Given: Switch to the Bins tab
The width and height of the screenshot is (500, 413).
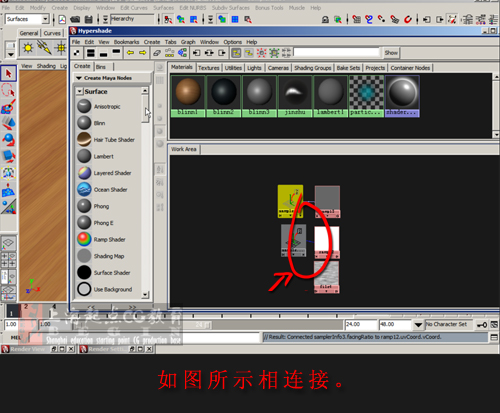Looking at the screenshot, I should coord(101,67).
